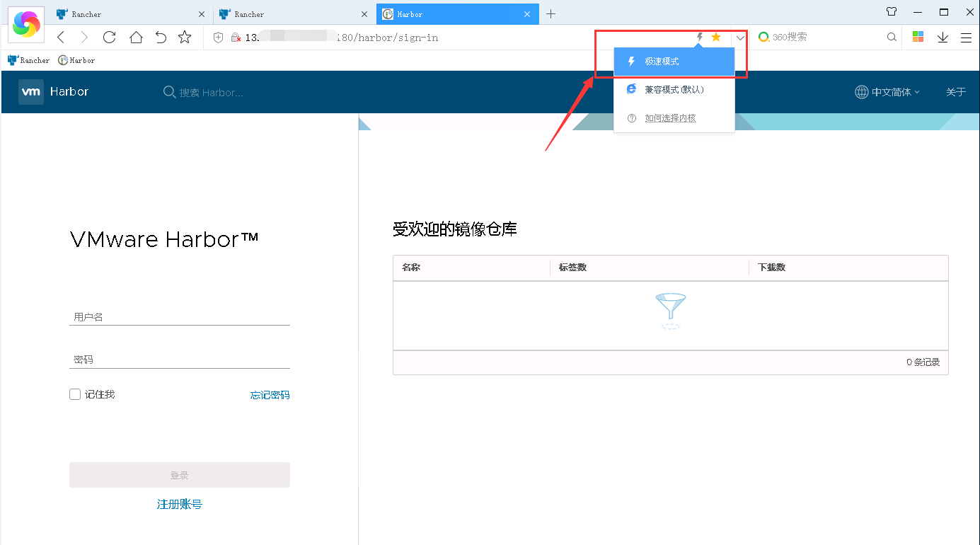
Task: Select 极速模式 in the kernel menu
Action: [674, 62]
